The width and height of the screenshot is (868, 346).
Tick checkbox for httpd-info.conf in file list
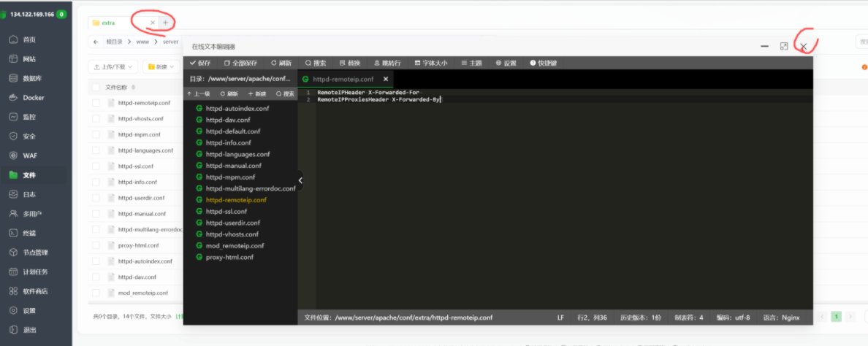point(96,182)
